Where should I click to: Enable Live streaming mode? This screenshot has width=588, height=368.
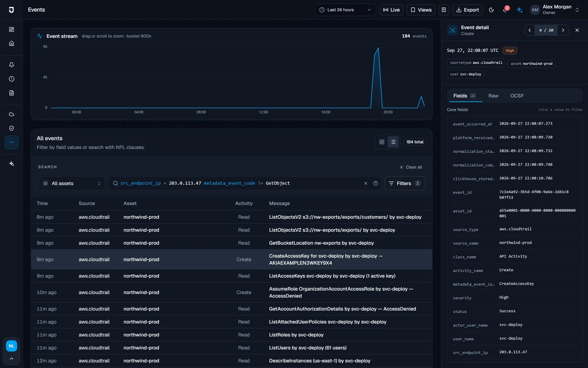tap(391, 10)
